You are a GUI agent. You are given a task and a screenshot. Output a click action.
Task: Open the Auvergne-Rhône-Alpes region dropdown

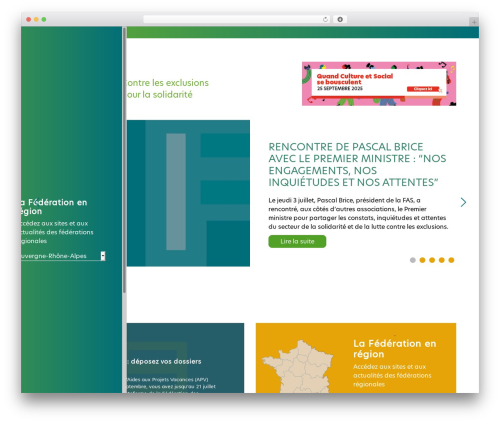pyautogui.click(x=63, y=256)
